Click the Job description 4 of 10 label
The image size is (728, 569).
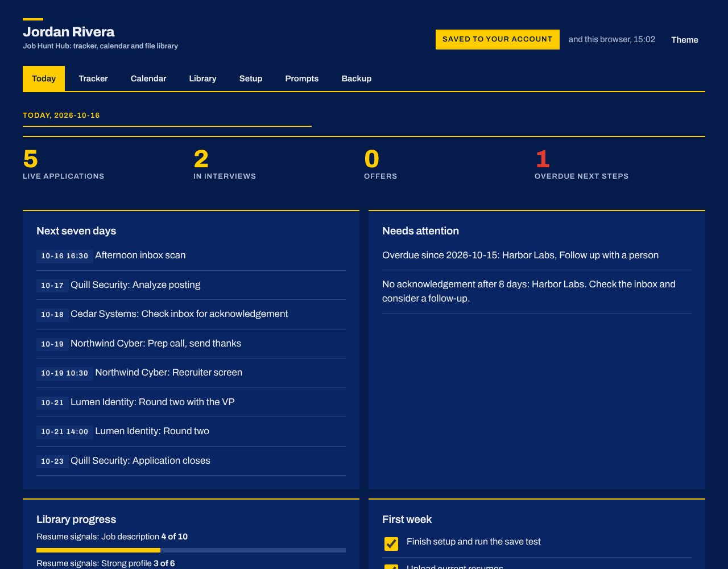pos(112,537)
